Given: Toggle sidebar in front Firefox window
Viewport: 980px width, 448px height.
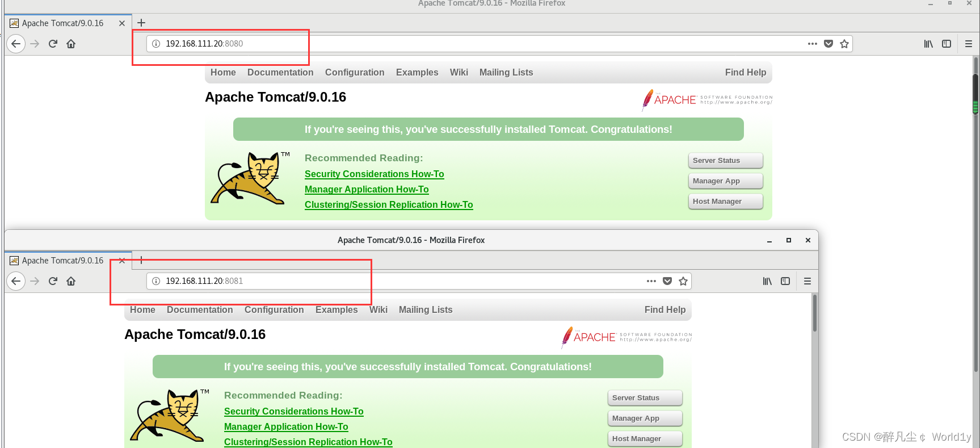Looking at the screenshot, I should coord(785,281).
